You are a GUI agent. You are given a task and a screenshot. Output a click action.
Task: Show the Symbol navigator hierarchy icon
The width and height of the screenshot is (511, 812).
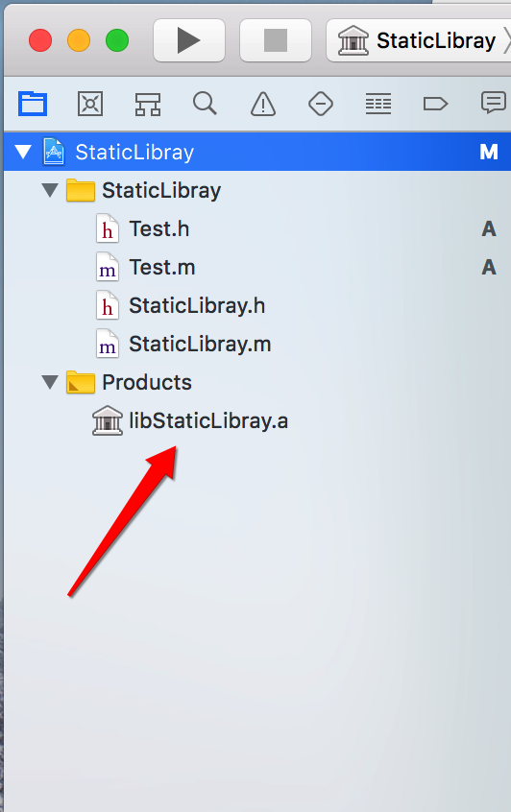tap(148, 104)
